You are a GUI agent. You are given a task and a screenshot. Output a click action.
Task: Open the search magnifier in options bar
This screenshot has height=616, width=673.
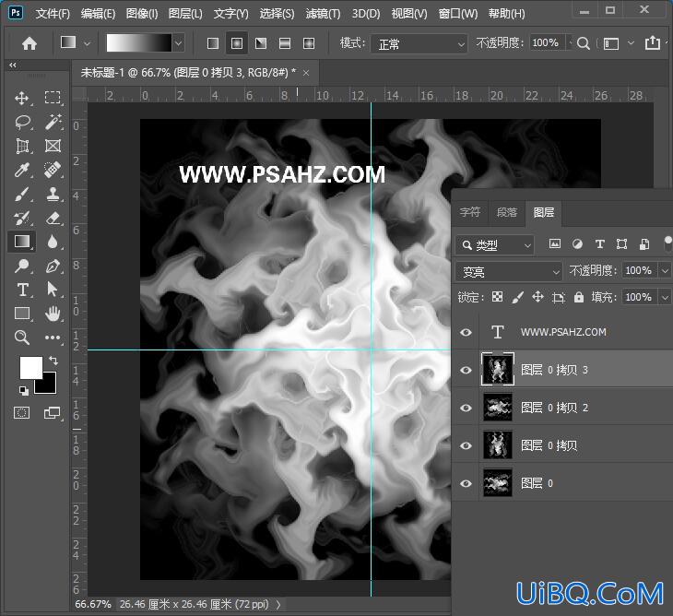coord(583,43)
